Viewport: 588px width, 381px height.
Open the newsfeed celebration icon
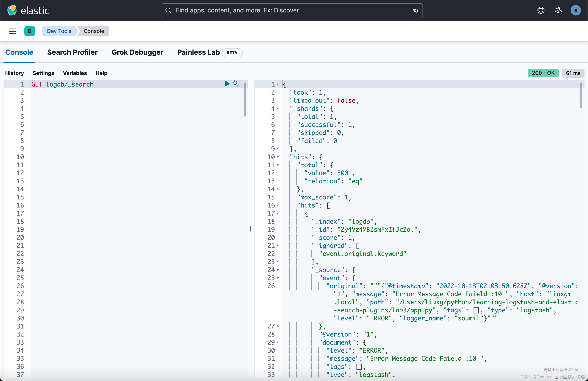tap(558, 10)
